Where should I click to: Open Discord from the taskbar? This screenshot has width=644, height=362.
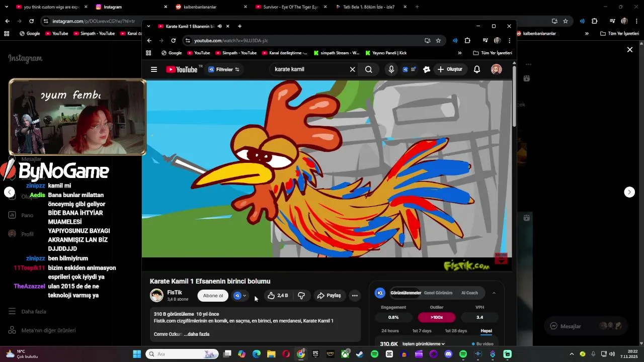(x=448, y=354)
